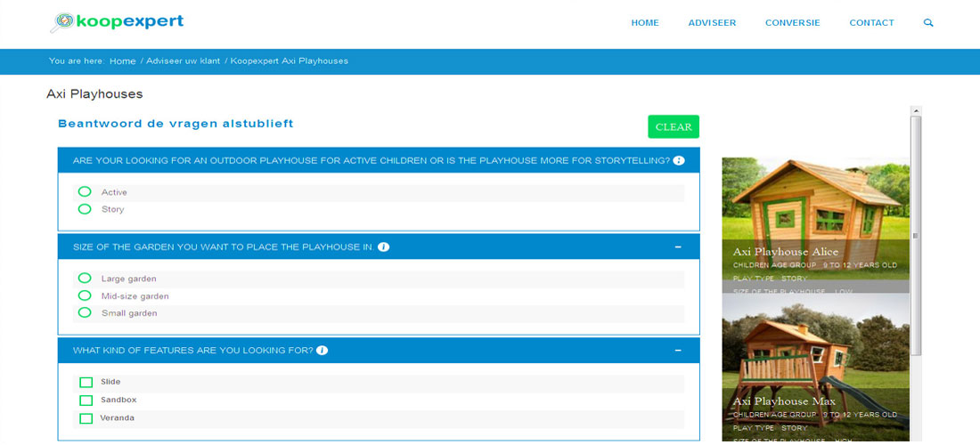Screen dimensions: 980x445
Task: Click the results list scrollbar thumb
Action: click(916, 236)
